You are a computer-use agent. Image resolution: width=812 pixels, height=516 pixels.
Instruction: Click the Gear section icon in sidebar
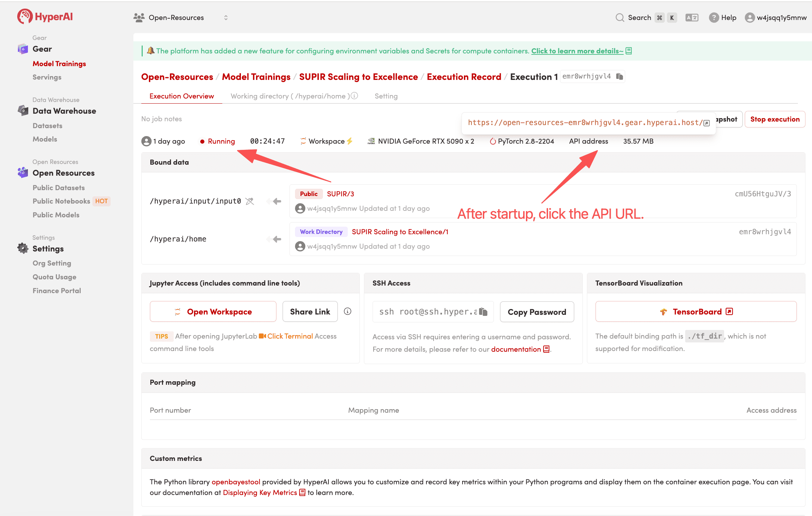pyautogui.click(x=23, y=49)
